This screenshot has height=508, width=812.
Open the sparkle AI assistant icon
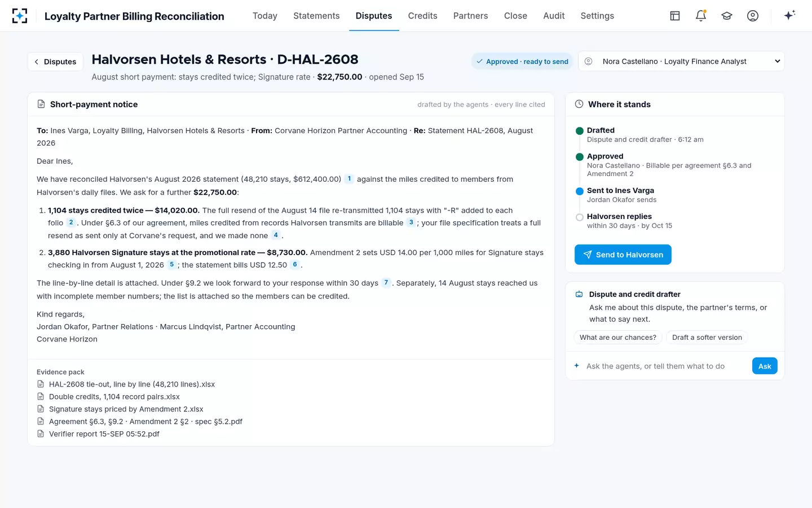click(x=789, y=15)
